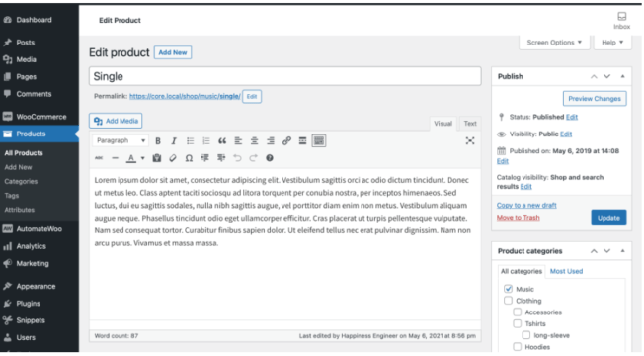Viewport: 644px width, 356px height.
Task: Move Publish panel up
Action: 594,76
